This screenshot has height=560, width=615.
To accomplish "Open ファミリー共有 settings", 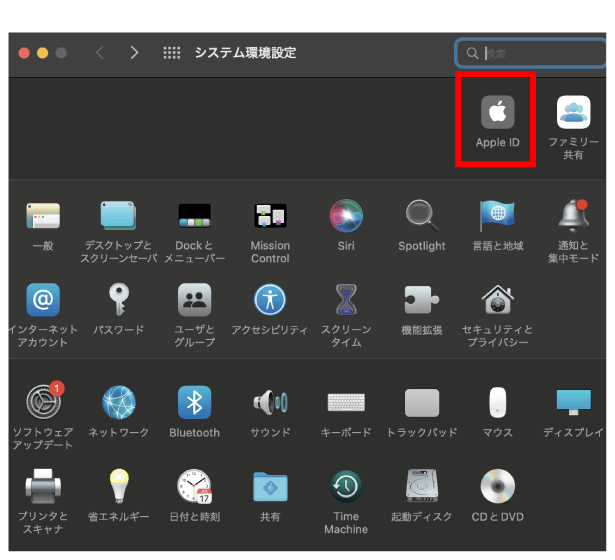I will click(x=574, y=113).
